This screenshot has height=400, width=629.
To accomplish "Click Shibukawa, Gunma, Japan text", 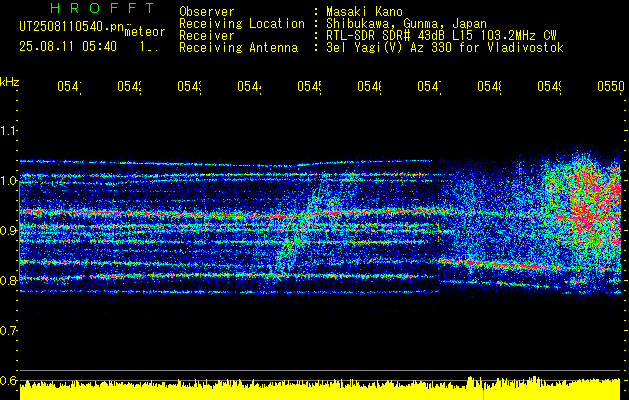I will pyautogui.click(x=406, y=24).
